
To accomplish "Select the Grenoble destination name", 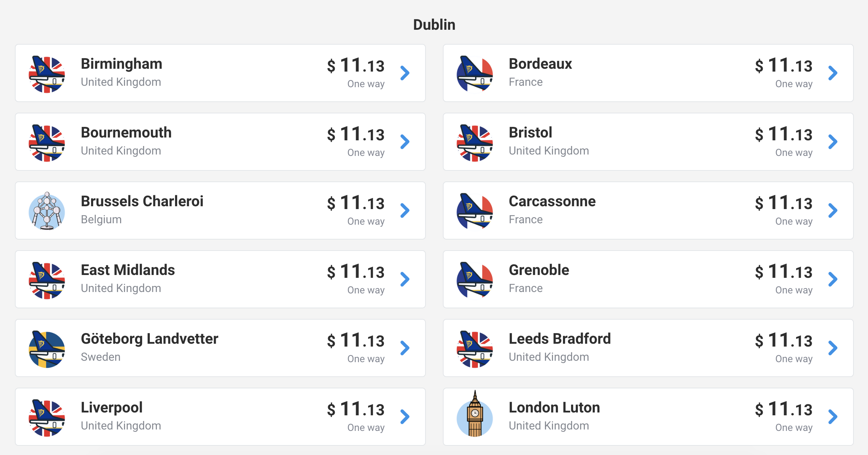I will 539,270.
